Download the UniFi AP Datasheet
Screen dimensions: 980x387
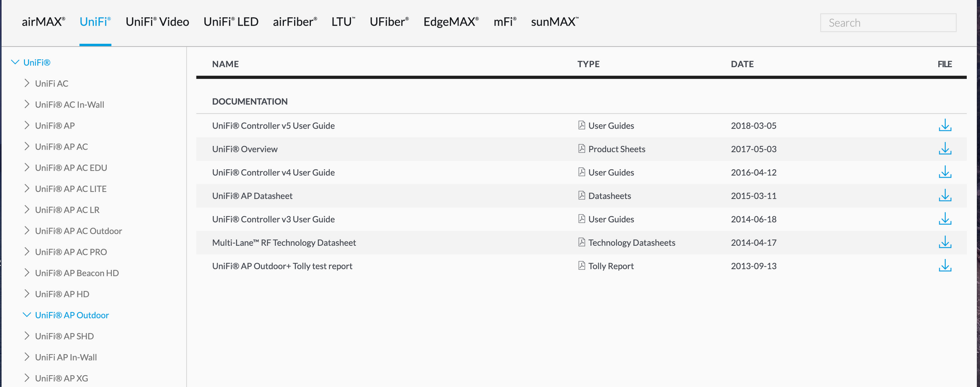pyautogui.click(x=945, y=196)
